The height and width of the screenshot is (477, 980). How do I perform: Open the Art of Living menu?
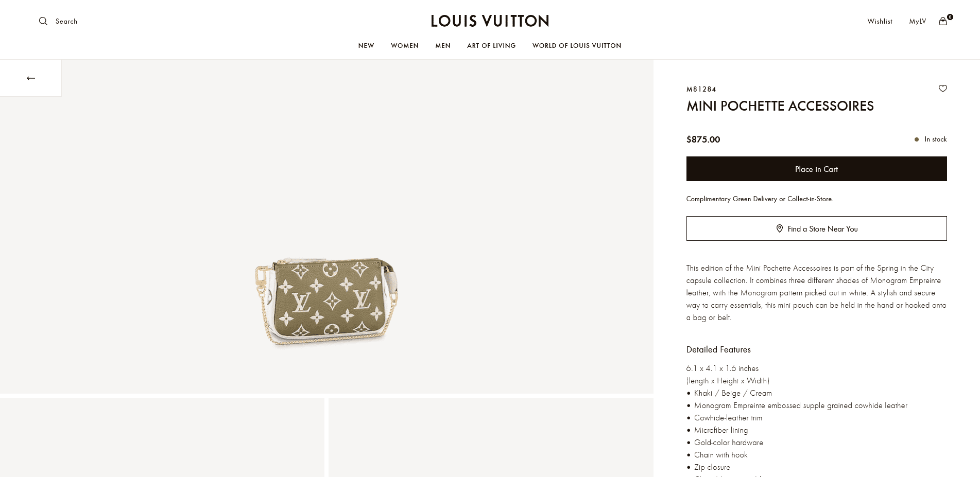pyautogui.click(x=491, y=46)
